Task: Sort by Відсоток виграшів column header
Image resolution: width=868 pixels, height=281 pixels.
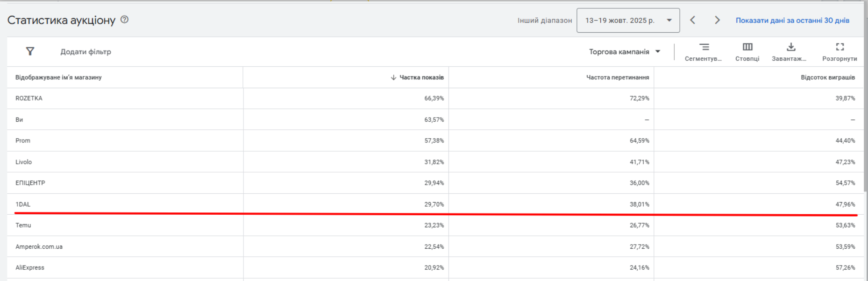Action: [827, 77]
